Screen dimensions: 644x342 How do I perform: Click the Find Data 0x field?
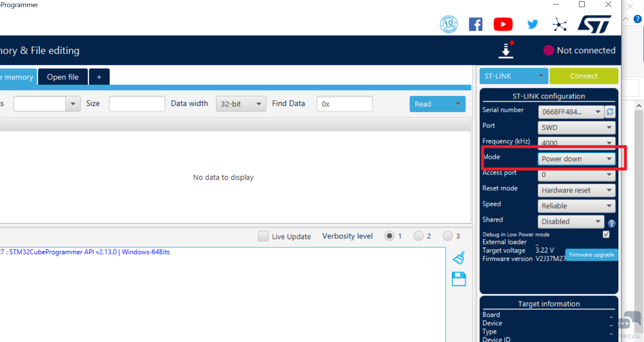[344, 104]
